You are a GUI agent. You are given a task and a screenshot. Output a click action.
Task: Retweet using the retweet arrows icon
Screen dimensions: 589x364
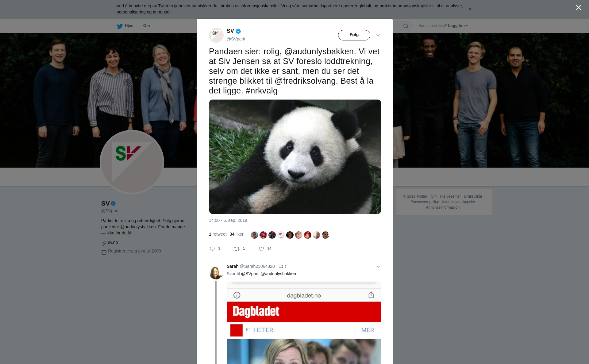(237, 249)
